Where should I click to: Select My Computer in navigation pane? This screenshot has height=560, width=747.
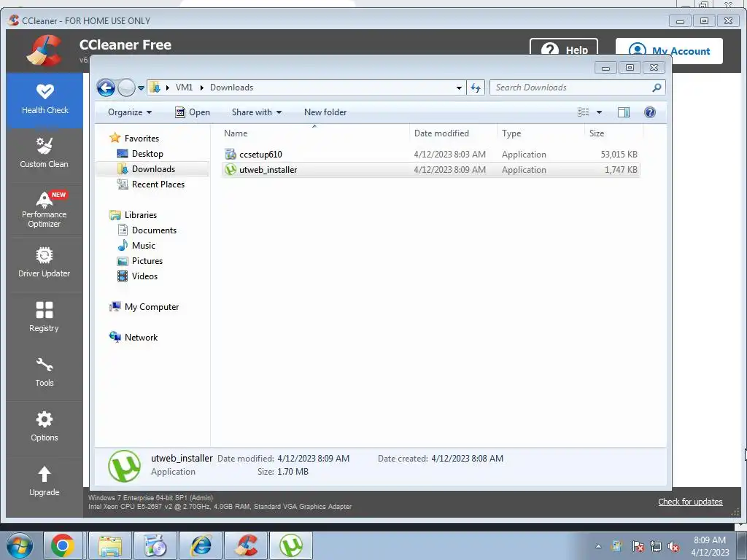[x=152, y=307]
